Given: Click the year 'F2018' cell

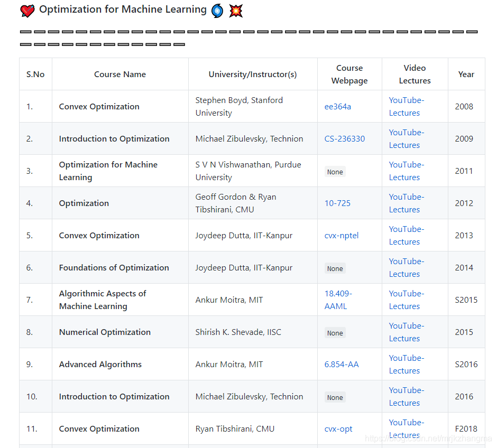Looking at the screenshot, I should point(466,429).
